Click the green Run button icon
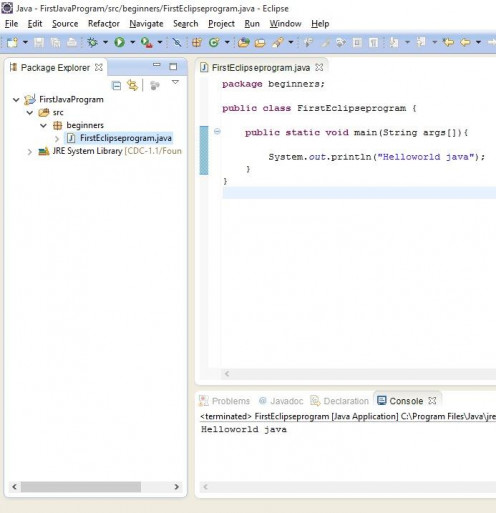This screenshot has width=496, height=513. 119,42
